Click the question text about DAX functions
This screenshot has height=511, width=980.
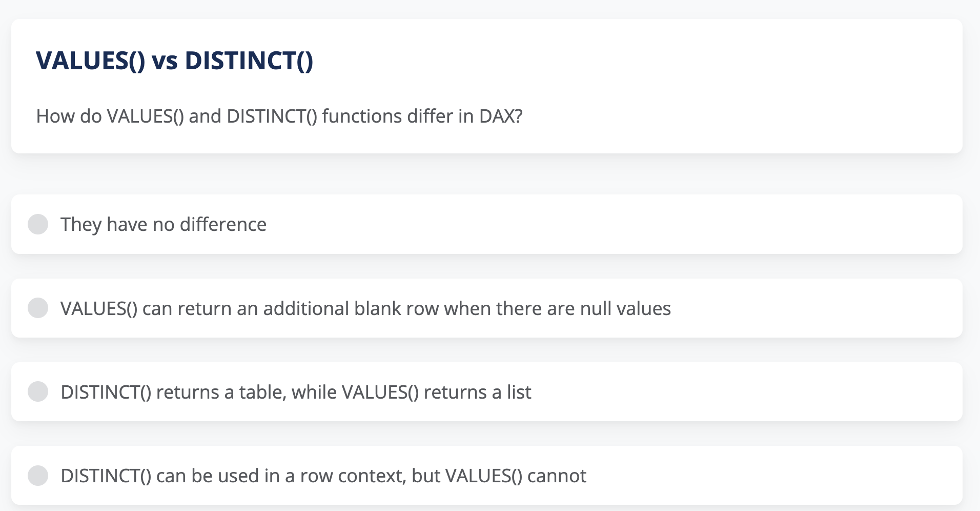coord(280,116)
